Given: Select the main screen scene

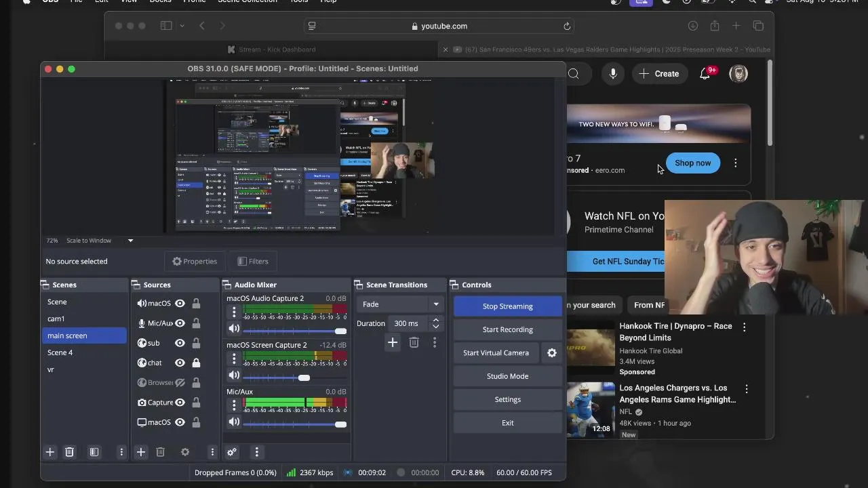Looking at the screenshot, I should pyautogui.click(x=84, y=335).
